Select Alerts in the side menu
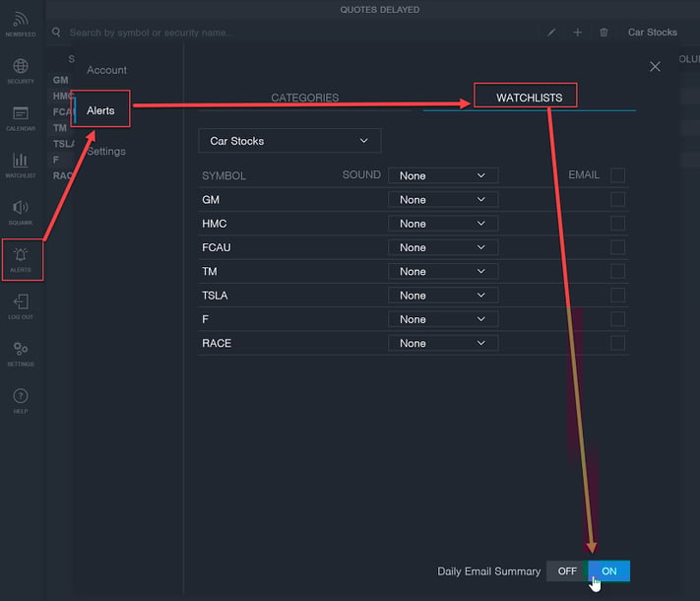This screenshot has height=601, width=700. pos(100,110)
